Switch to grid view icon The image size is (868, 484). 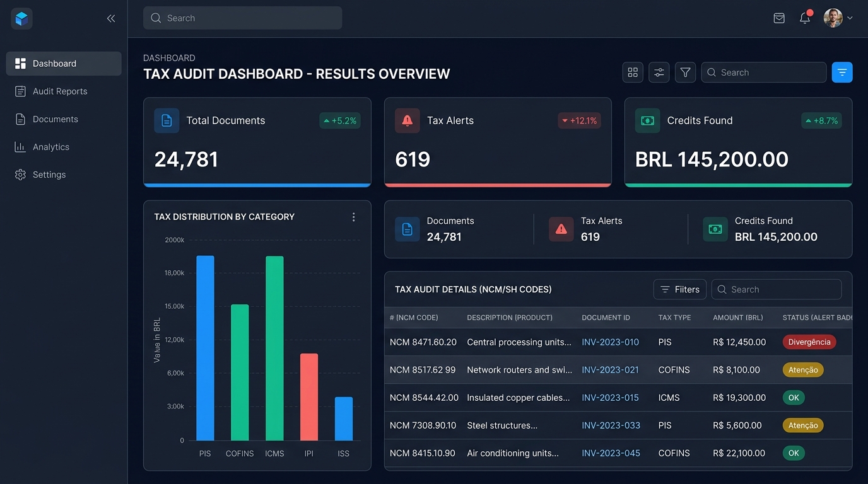tap(633, 72)
